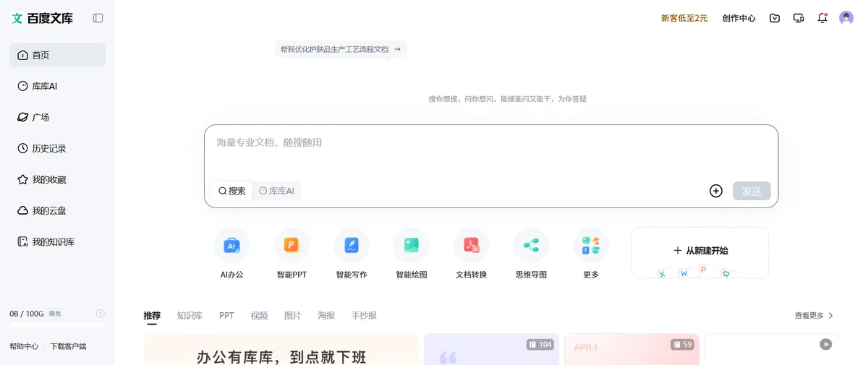
Task: Click the 发送 button
Action: (752, 191)
